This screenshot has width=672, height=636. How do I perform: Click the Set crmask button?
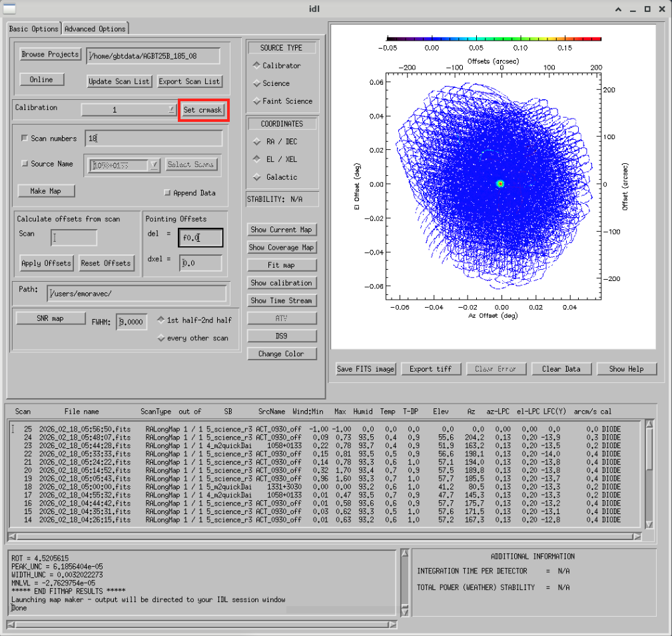202,110
